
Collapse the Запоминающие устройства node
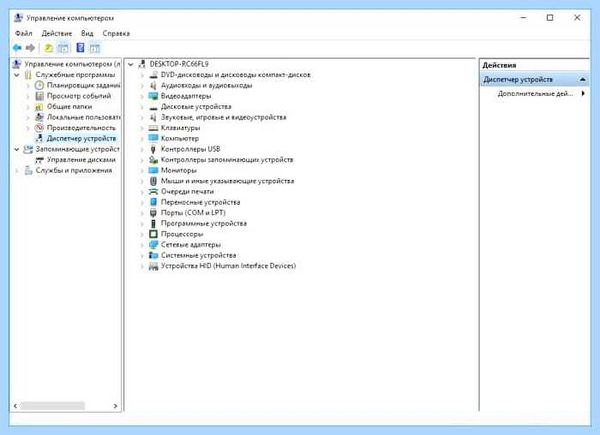(x=17, y=149)
